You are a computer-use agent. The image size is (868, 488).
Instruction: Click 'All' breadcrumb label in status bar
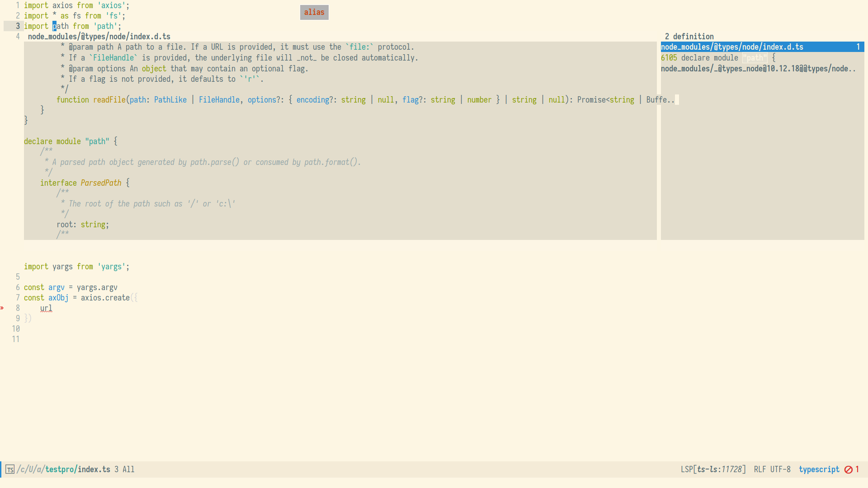click(127, 469)
